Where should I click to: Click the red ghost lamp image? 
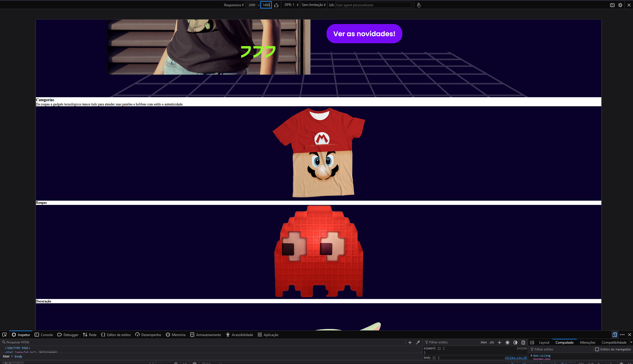click(x=319, y=251)
